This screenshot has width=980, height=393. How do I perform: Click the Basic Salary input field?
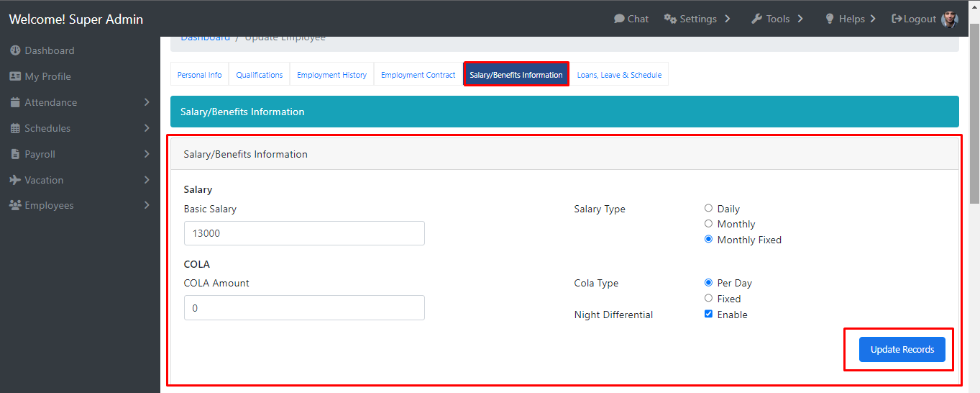pos(304,233)
